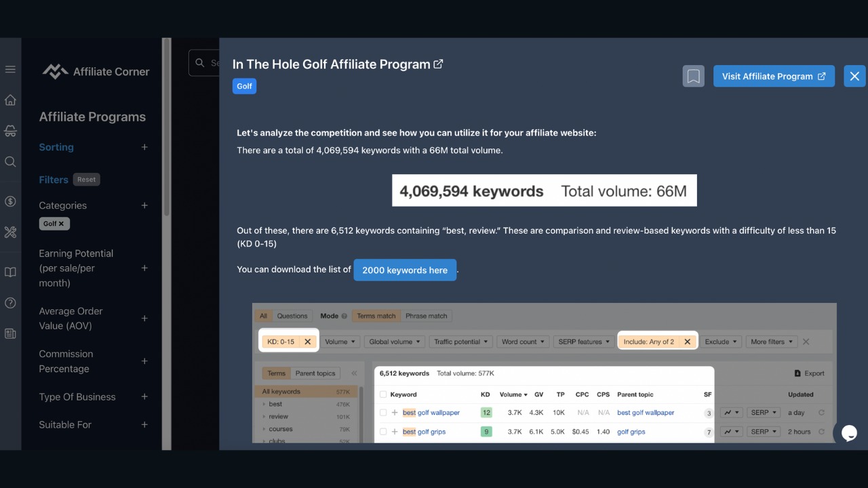The height and width of the screenshot is (488, 868).
Task: Reset all filters
Action: point(87,180)
